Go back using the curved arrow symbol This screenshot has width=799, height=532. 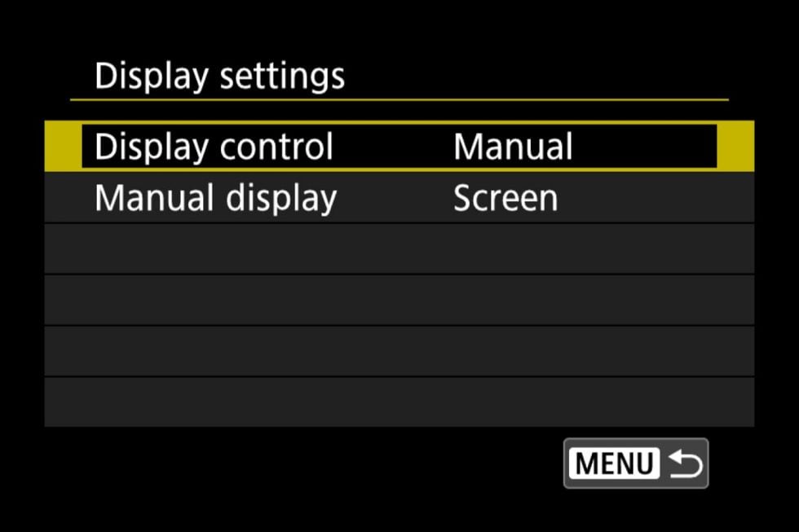(685, 464)
